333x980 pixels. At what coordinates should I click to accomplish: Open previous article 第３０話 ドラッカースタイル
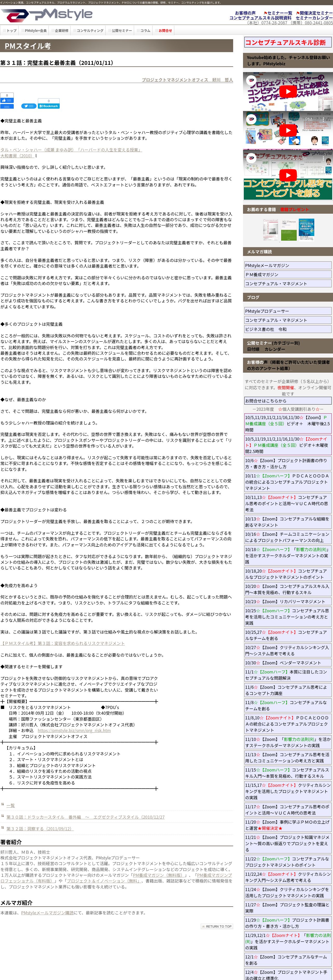86,817
